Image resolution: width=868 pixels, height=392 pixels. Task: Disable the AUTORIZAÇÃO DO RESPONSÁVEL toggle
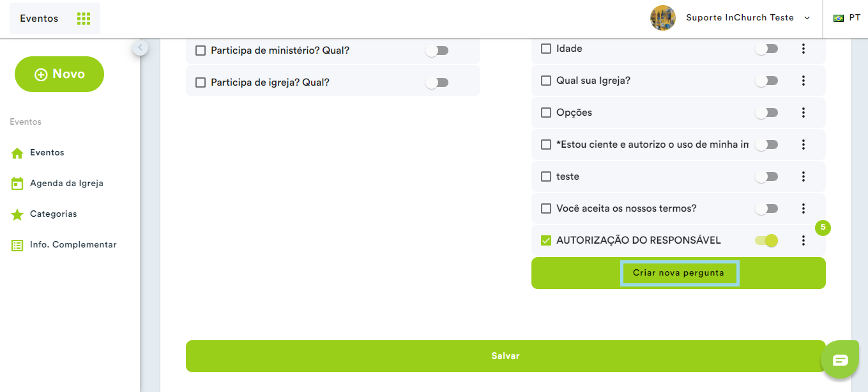(766, 240)
